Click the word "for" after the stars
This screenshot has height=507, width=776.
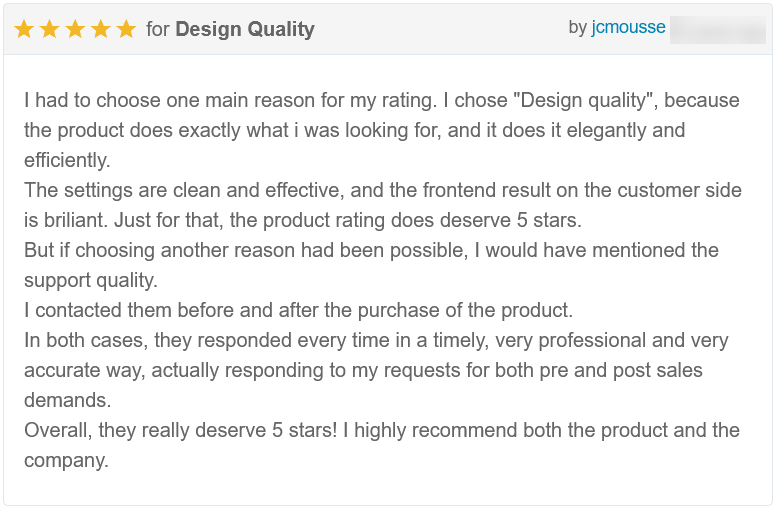158,29
